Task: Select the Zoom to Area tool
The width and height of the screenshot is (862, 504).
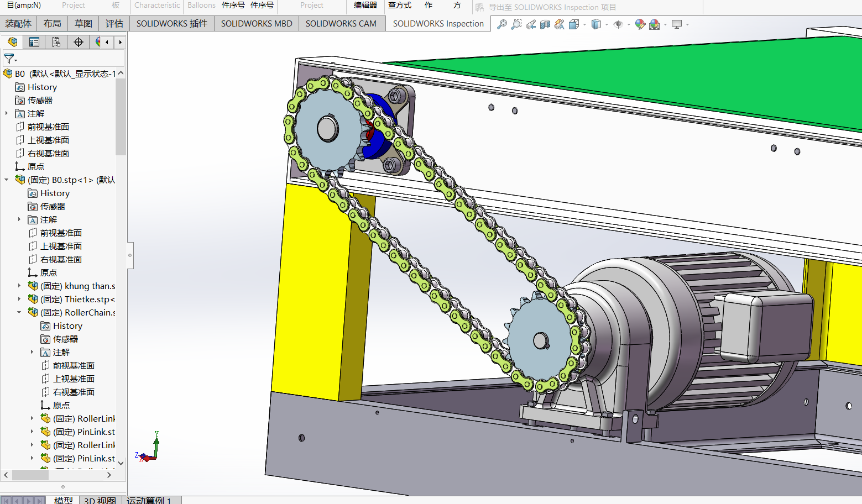Action: (x=516, y=24)
